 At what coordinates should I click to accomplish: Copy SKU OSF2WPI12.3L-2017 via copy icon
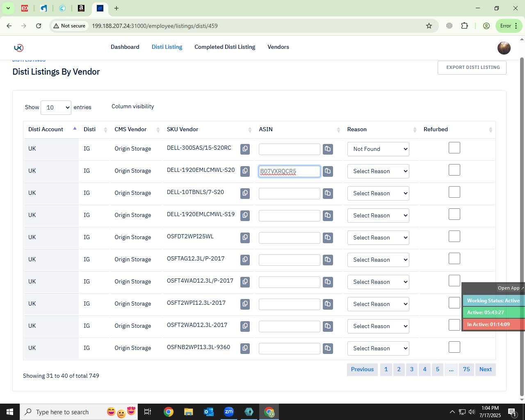[x=245, y=304]
